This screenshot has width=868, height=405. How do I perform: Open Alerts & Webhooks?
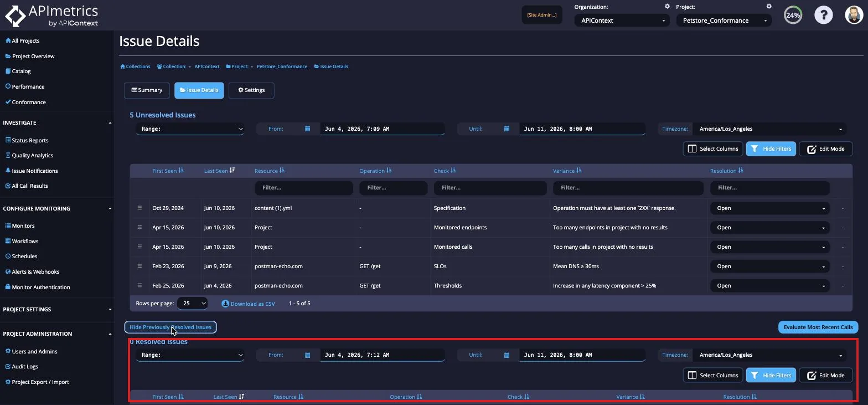(32, 271)
